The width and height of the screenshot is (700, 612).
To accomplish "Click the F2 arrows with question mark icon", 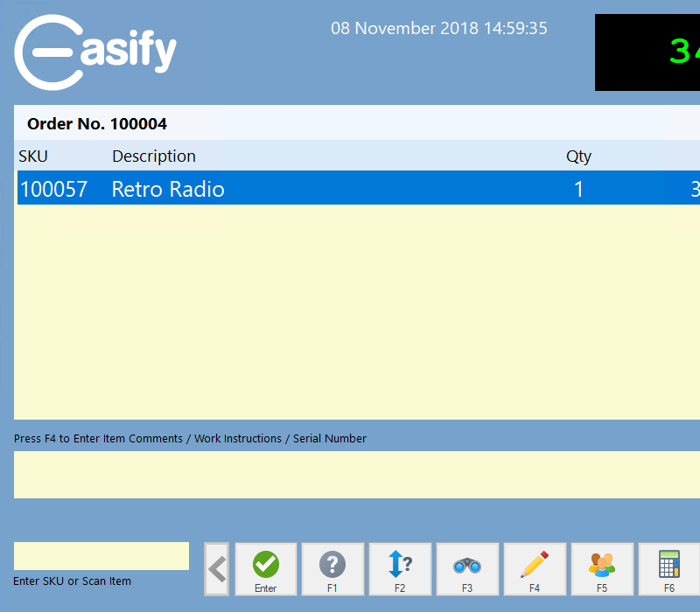I will coord(400,569).
